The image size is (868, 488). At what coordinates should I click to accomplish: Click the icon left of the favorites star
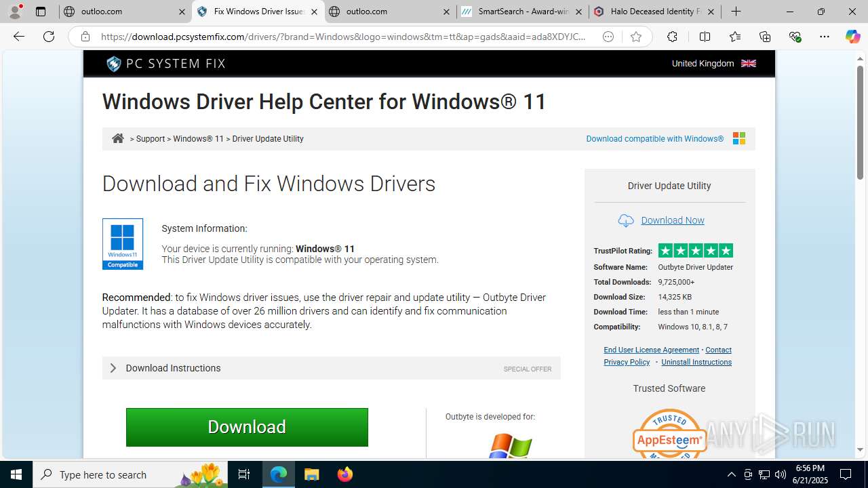click(x=608, y=37)
